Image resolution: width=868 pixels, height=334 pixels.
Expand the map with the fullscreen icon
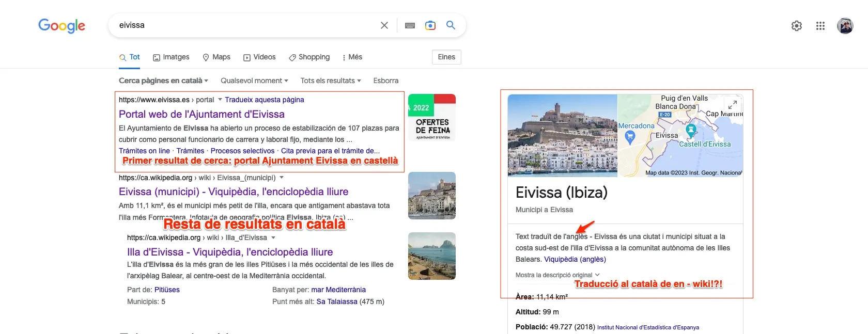tap(732, 104)
